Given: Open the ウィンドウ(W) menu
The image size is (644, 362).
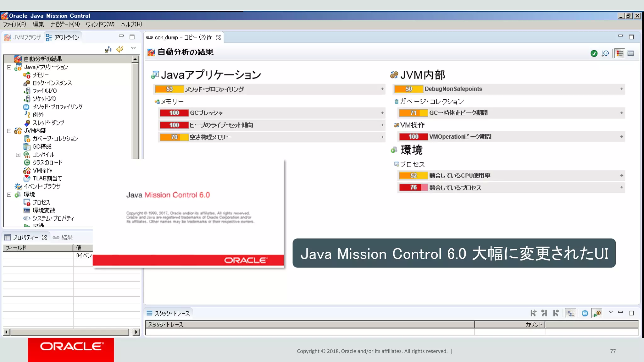Looking at the screenshot, I should pyautogui.click(x=100, y=25).
